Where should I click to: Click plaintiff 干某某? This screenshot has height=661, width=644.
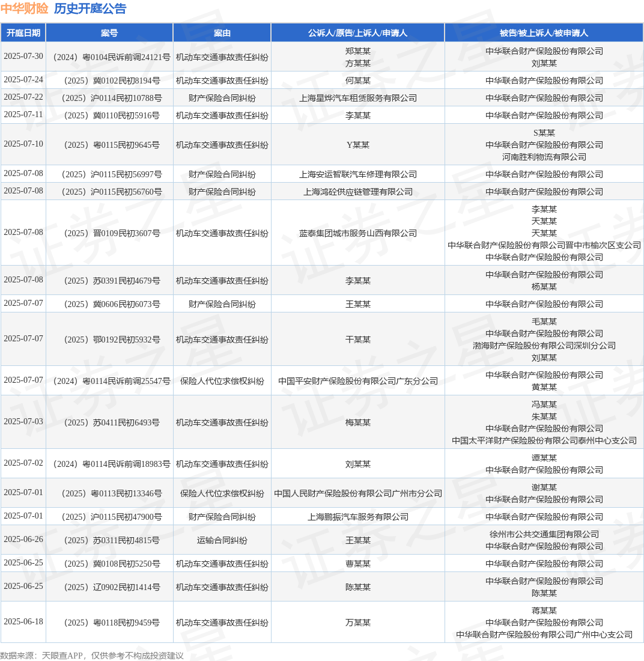tap(358, 340)
